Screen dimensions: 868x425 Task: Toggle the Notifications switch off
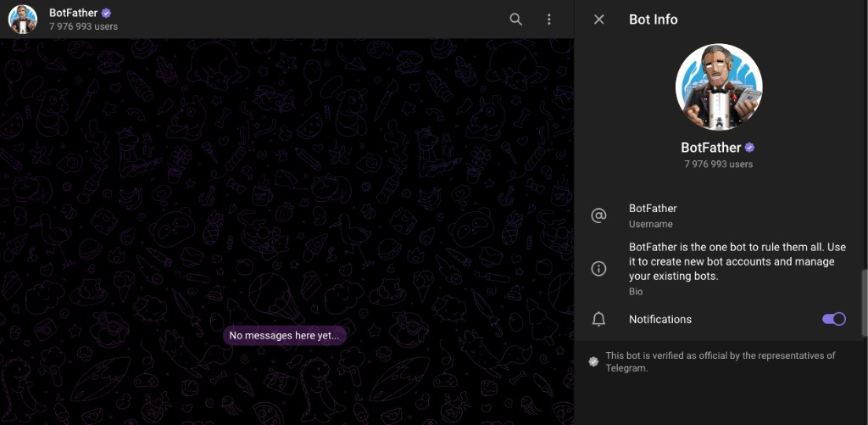tap(833, 319)
